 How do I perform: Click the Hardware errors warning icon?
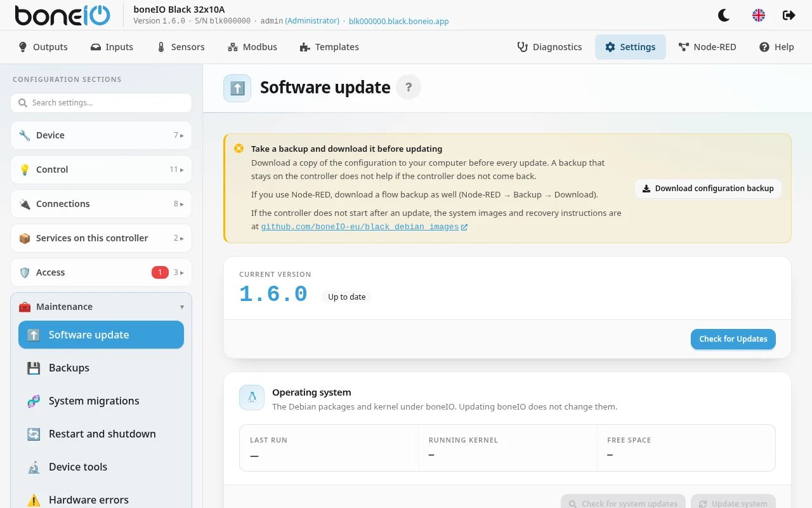point(34,500)
